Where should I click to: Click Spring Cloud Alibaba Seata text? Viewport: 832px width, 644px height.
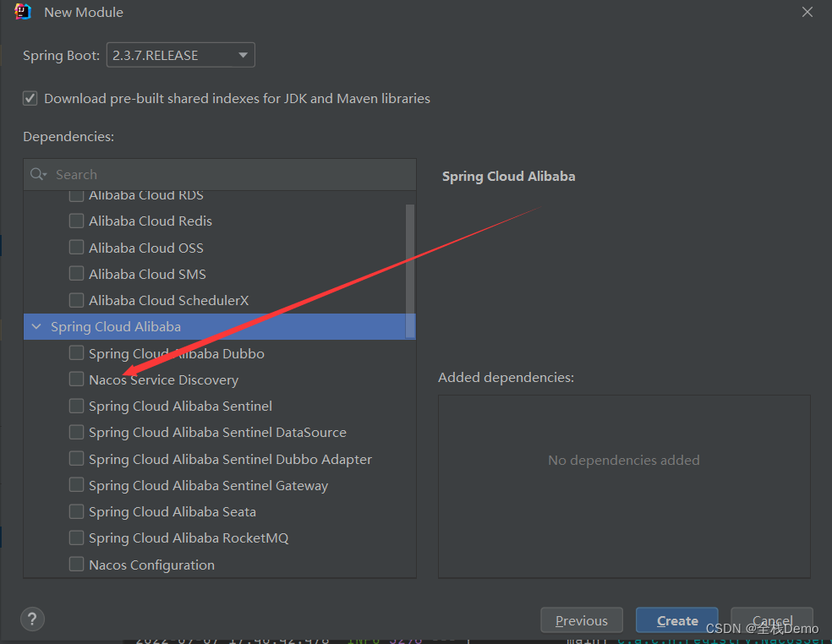[x=172, y=512]
